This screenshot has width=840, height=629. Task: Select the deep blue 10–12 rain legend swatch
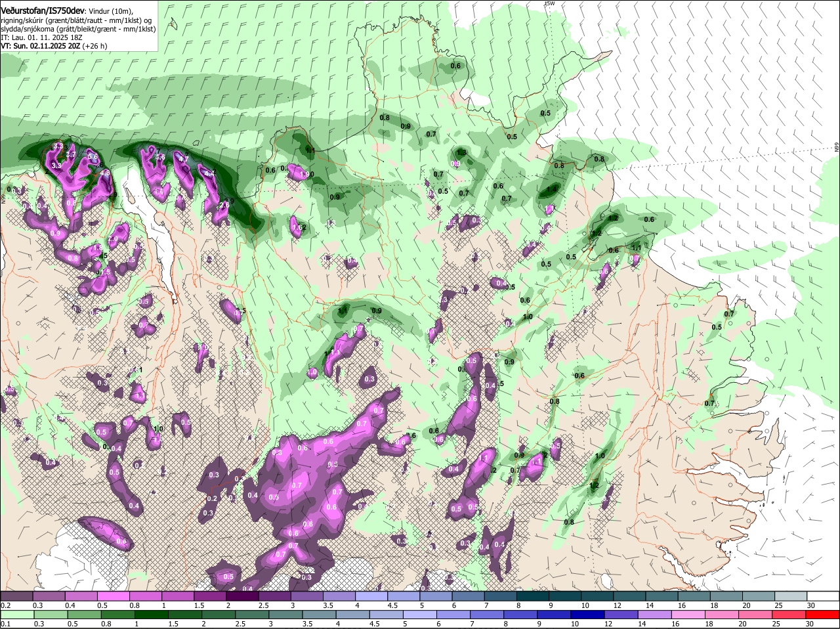(x=588, y=615)
